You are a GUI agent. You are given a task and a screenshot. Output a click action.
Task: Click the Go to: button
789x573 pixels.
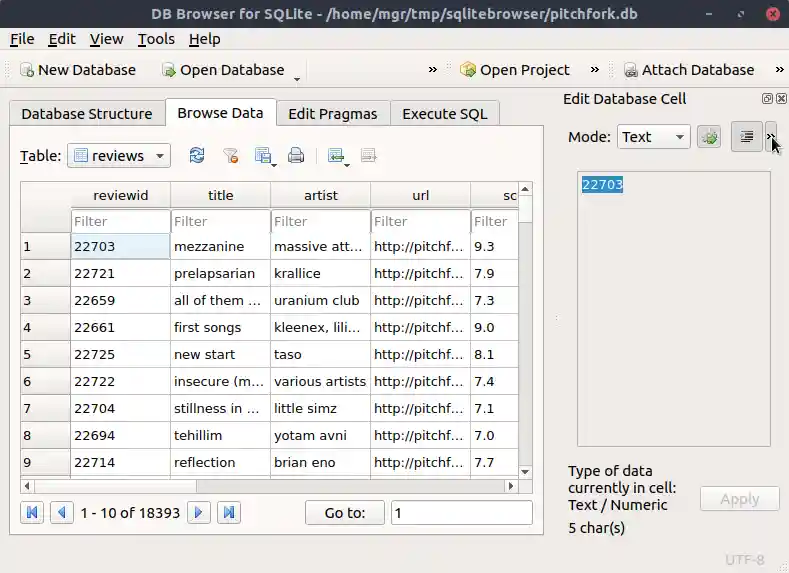click(x=345, y=512)
